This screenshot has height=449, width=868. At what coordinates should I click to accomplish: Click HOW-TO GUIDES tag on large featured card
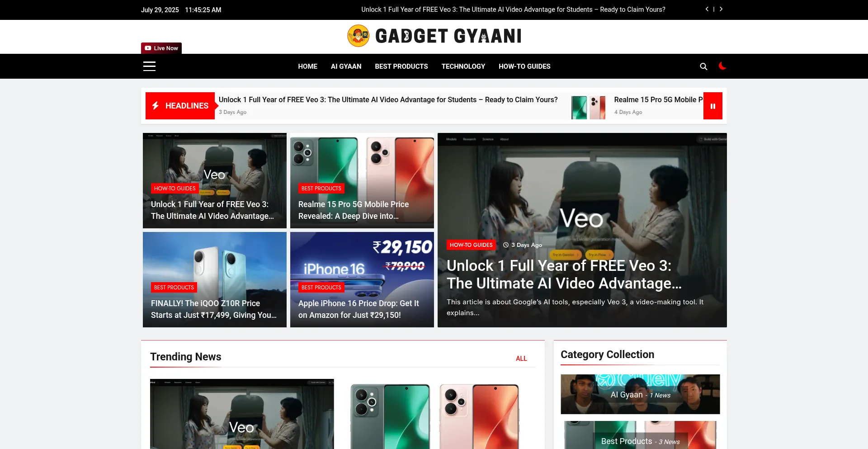(471, 245)
